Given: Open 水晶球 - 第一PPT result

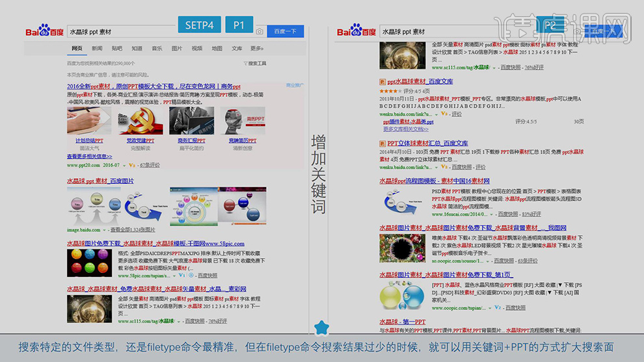Looking at the screenshot, I should click(x=403, y=322).
